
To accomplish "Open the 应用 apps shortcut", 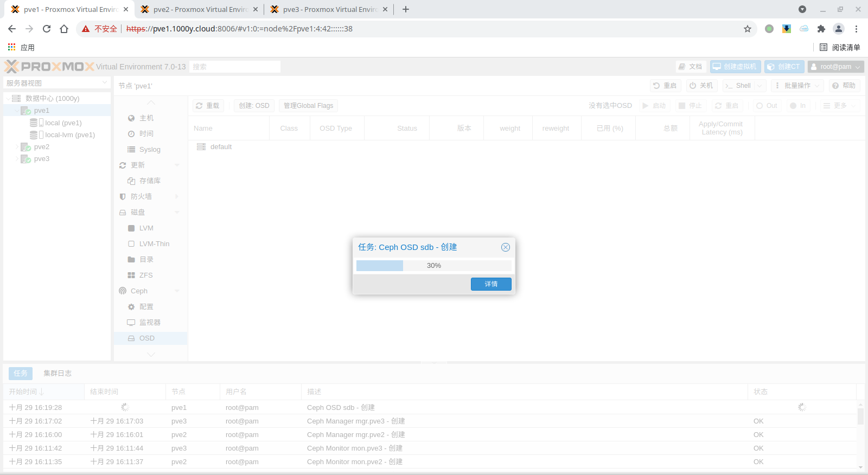I will pyautogui.click(x=22, y=48).
